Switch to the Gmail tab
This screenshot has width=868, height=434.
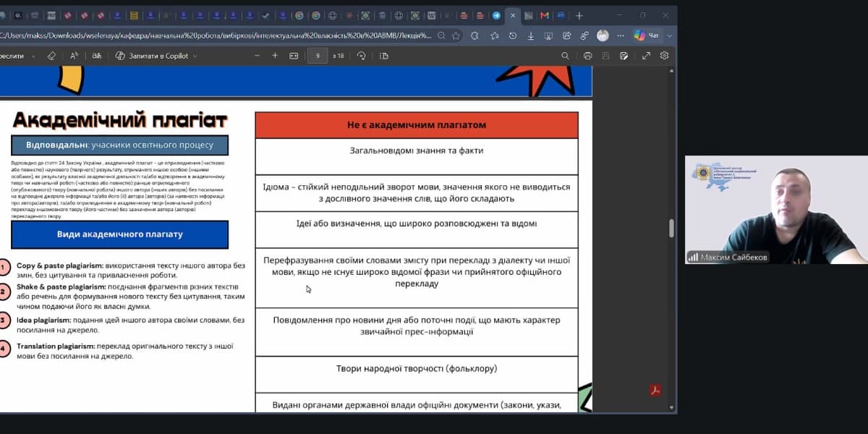tap(544, 15)
